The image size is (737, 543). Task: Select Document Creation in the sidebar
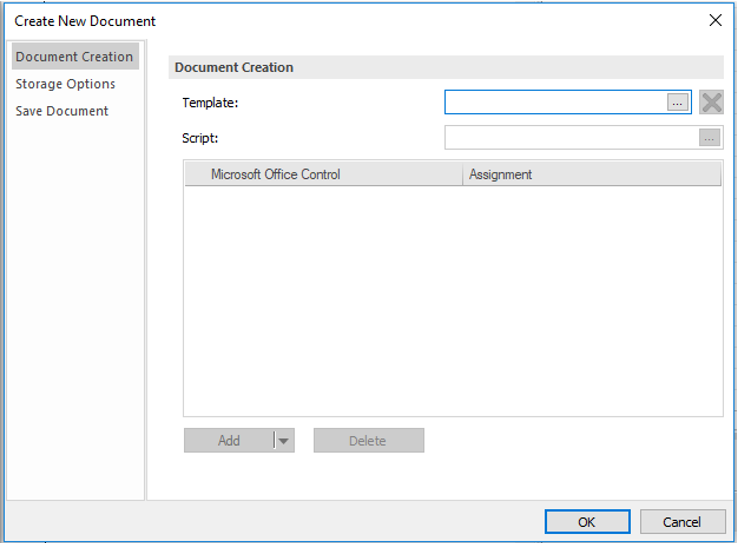click(x=74, y=57)
